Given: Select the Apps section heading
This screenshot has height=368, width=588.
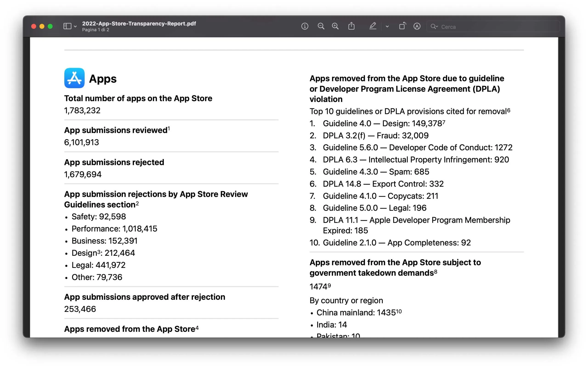Looking at the screenshot, I should pos(103,78).
